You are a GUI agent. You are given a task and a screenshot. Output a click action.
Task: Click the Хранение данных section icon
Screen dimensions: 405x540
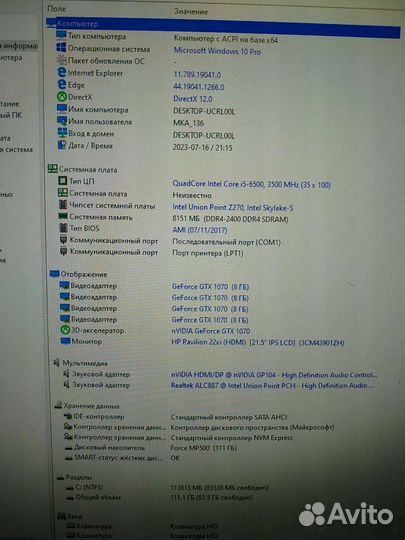coord(58,405)
